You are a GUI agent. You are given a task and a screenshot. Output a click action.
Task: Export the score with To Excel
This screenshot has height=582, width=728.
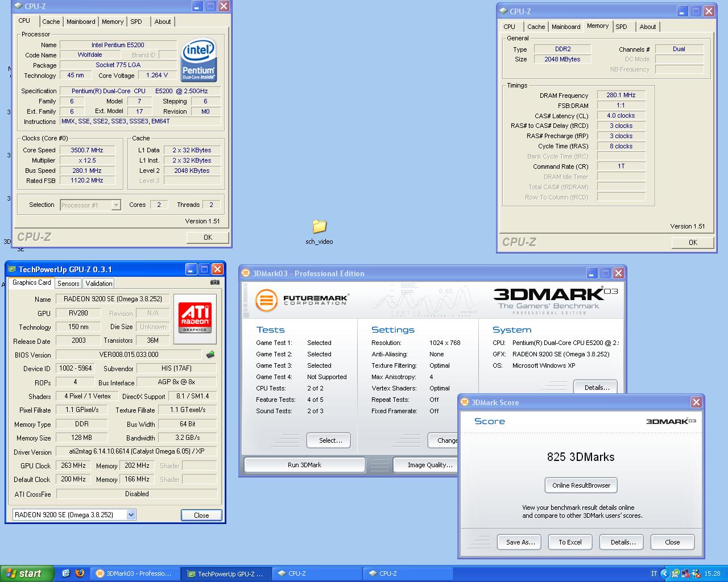tap(570, 542)
